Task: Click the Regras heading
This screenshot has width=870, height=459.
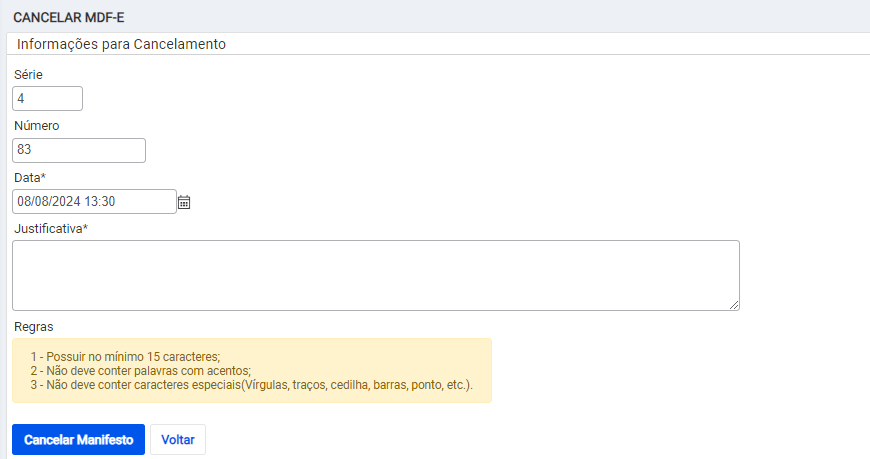Action: (x=34, y=327)
